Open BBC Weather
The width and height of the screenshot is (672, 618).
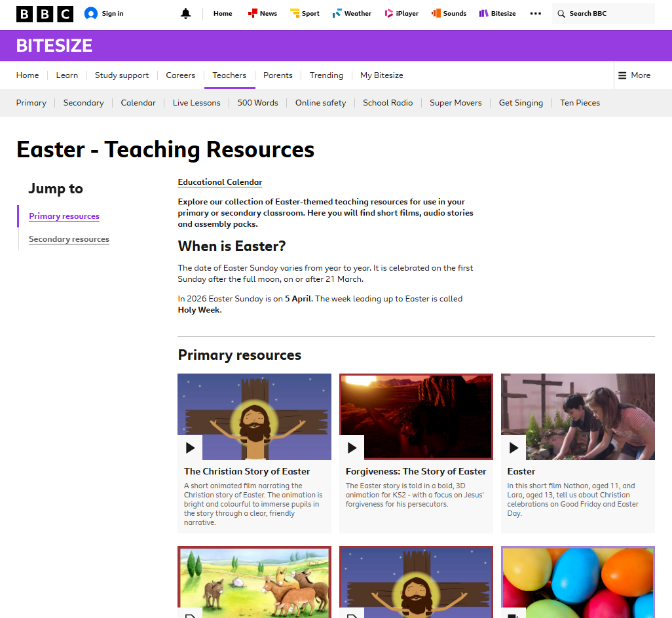(352, 13)
